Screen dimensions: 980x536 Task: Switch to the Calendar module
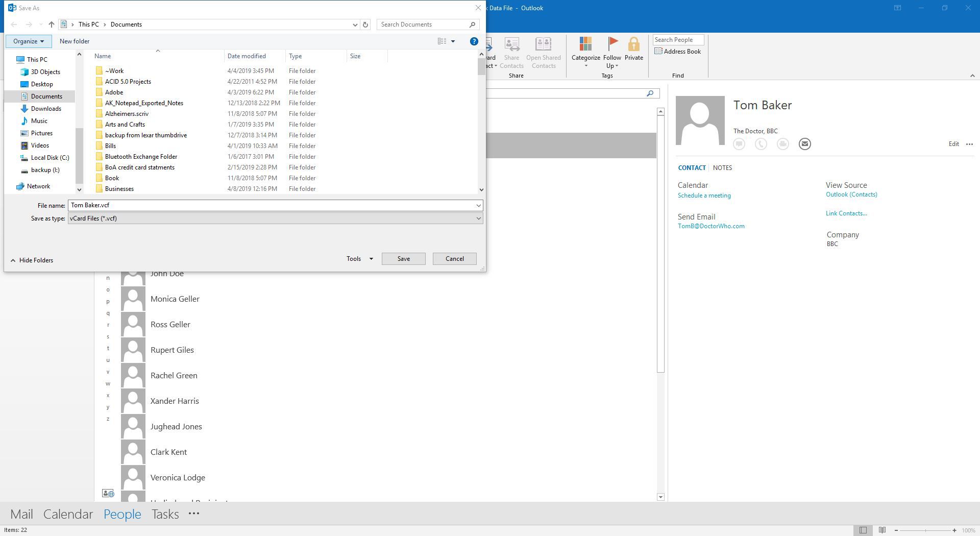[68, 514]
